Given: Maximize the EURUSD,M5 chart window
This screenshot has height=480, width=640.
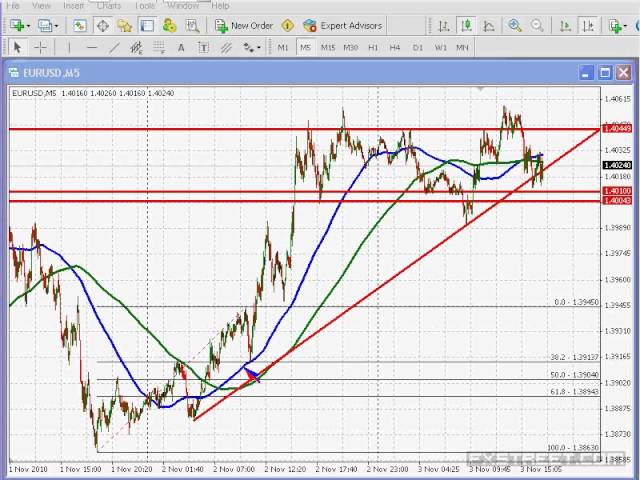Looking at the screenshot, I should 605,73.
